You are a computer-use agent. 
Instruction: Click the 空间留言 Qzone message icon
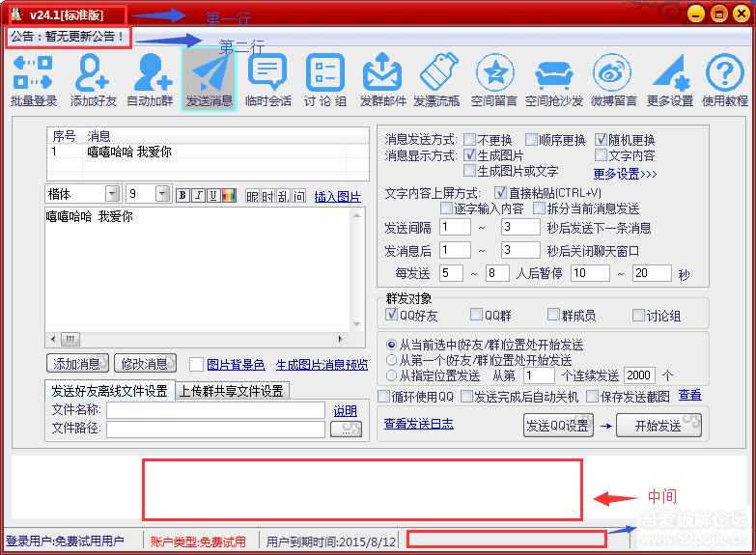click(496, 79)
